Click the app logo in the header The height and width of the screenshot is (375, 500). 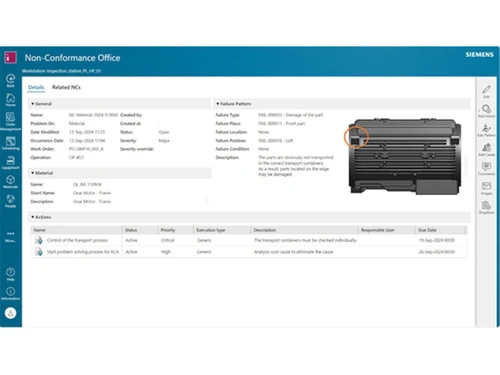(x=10, y=57)
